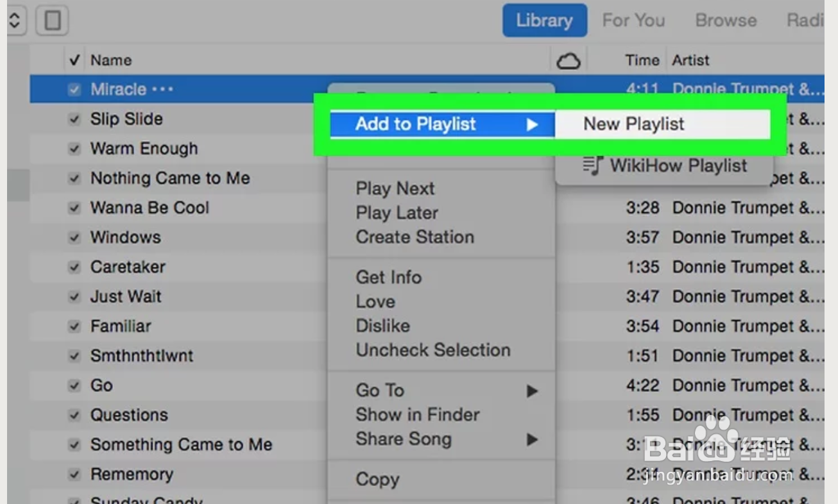The height and width of the screenshot is (504, 838).
Task: Sort by the Name column header
Action: pyautogui.click(x=111, y=60)
